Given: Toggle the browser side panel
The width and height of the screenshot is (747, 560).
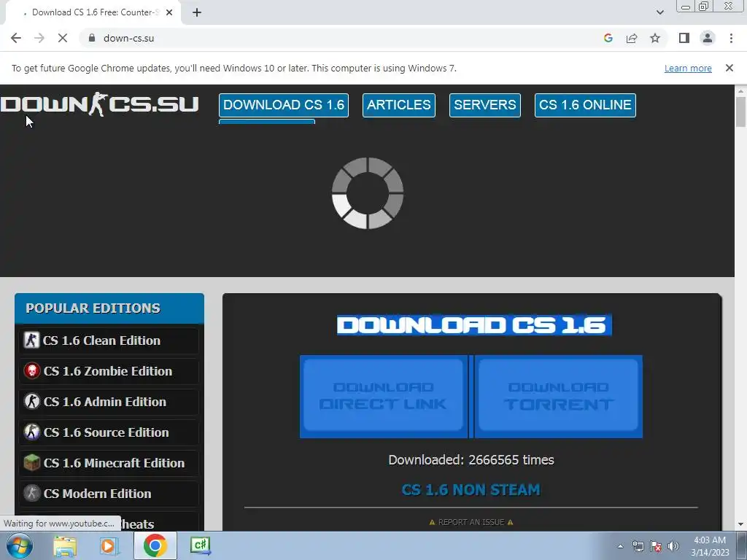Looking at the screenshot, I should (x=684, y=38).
